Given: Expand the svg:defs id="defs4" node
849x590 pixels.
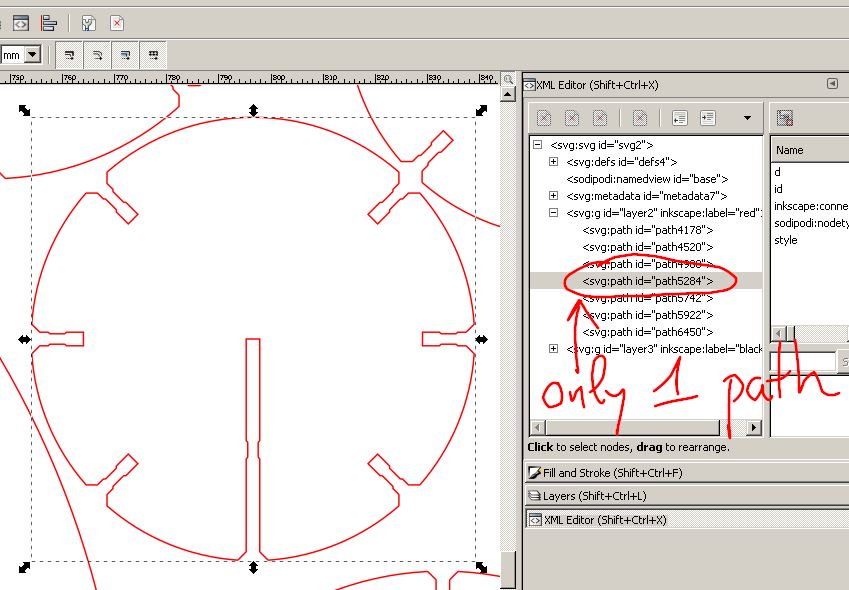Looking at the screenshot, I should (x=553, y=161).
